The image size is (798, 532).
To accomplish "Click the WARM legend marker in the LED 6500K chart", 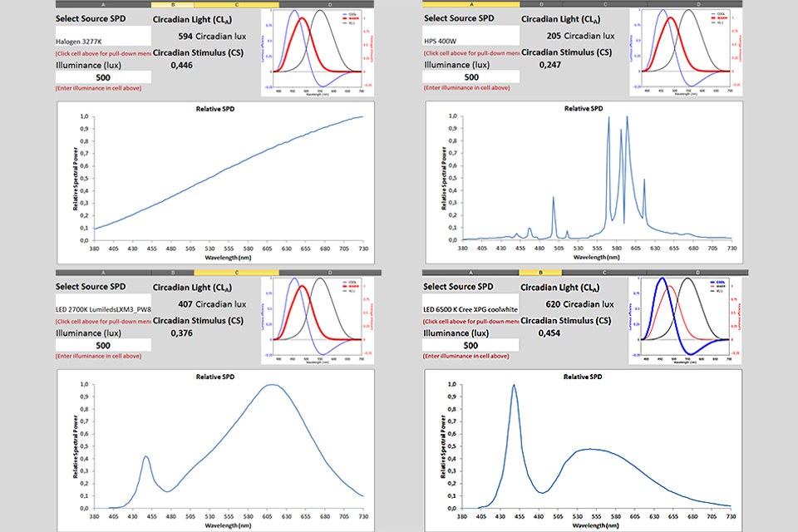I will (713, 286).
